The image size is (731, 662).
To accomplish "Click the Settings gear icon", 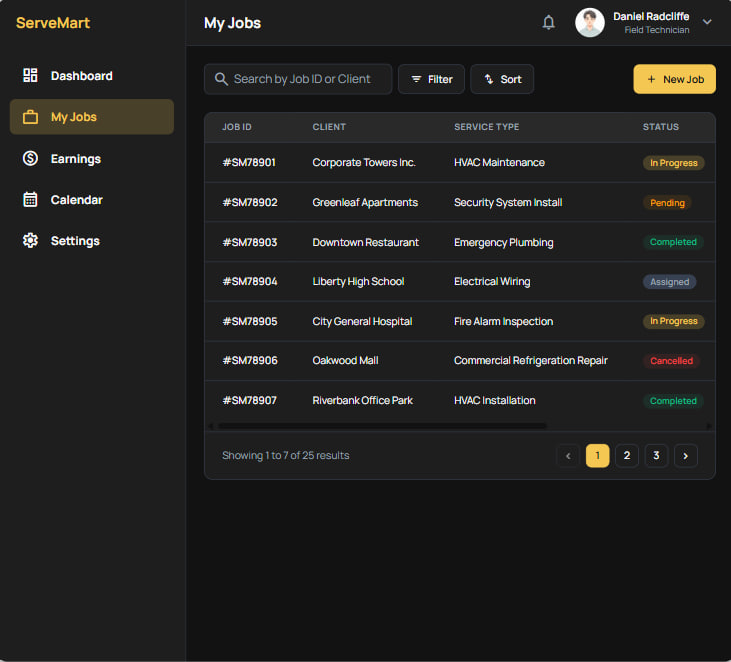I will (x=30, y=241).
